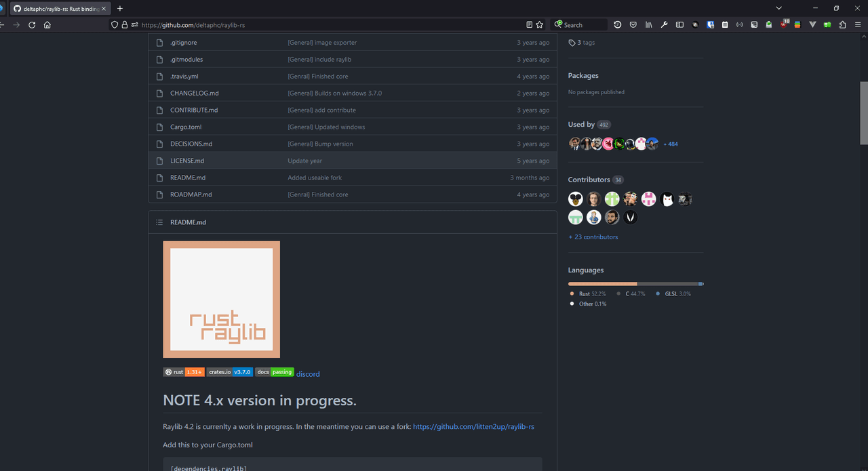Expand the + 23 contributors list
This screenshot has width=868, height=471.
pos(593,237)
